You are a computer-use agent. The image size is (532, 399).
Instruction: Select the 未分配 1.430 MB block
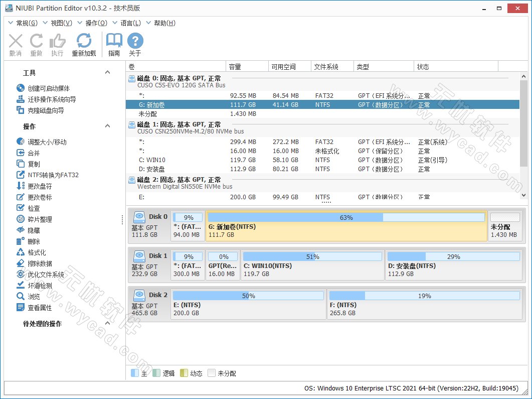(505, 226)
